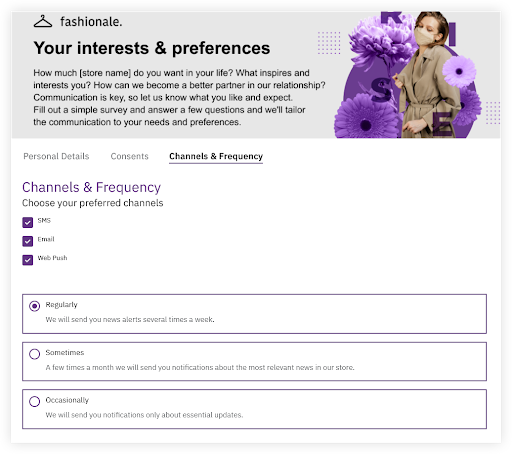Open the Personal Details tab
This screenshot has width=512, height=454.
pyautogui.click(x=56, y=156)
